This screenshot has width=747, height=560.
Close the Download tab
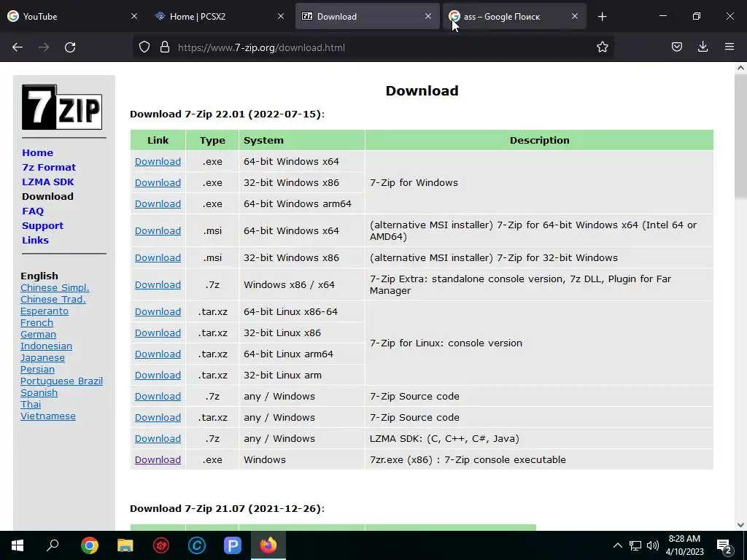click(x=427, y=16)
